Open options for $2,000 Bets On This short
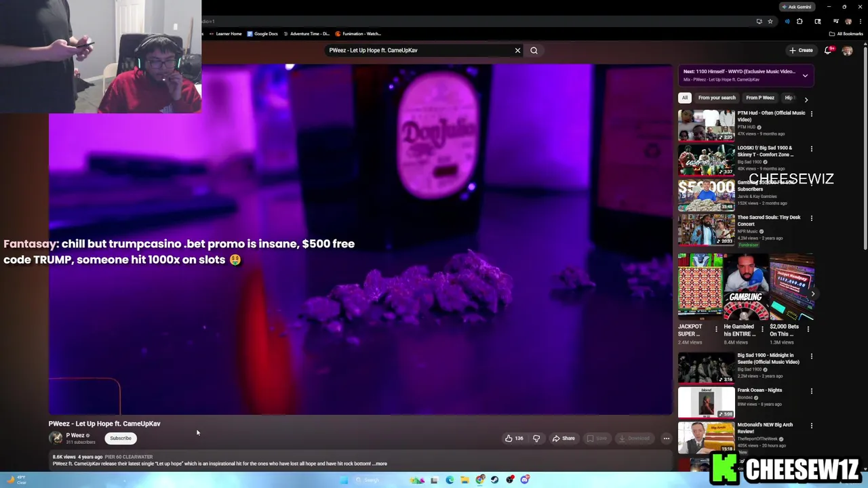Image resolution: width=868 pixels, height=488 pixels. tap(808, 329)
